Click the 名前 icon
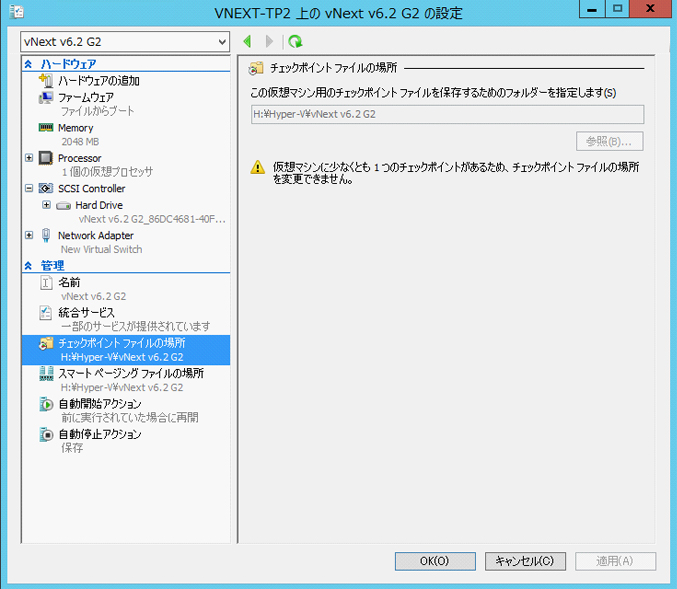677x589 pixels. point(46,282)
